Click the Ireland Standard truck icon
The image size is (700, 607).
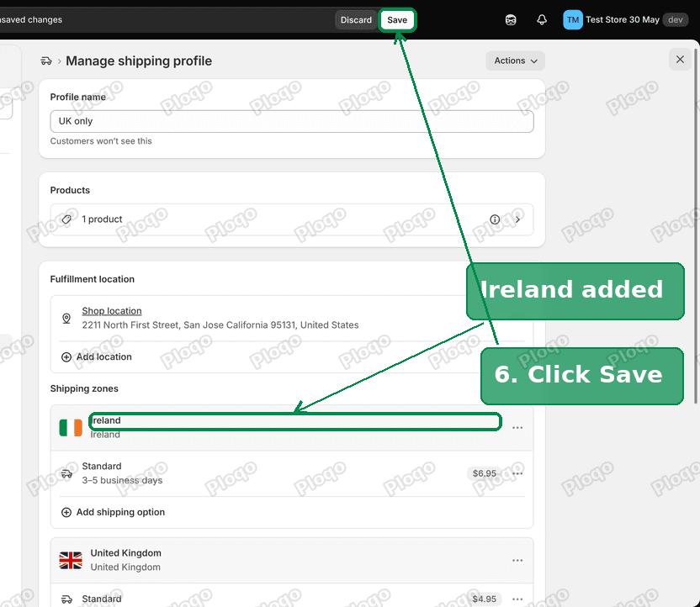(66, 473)
